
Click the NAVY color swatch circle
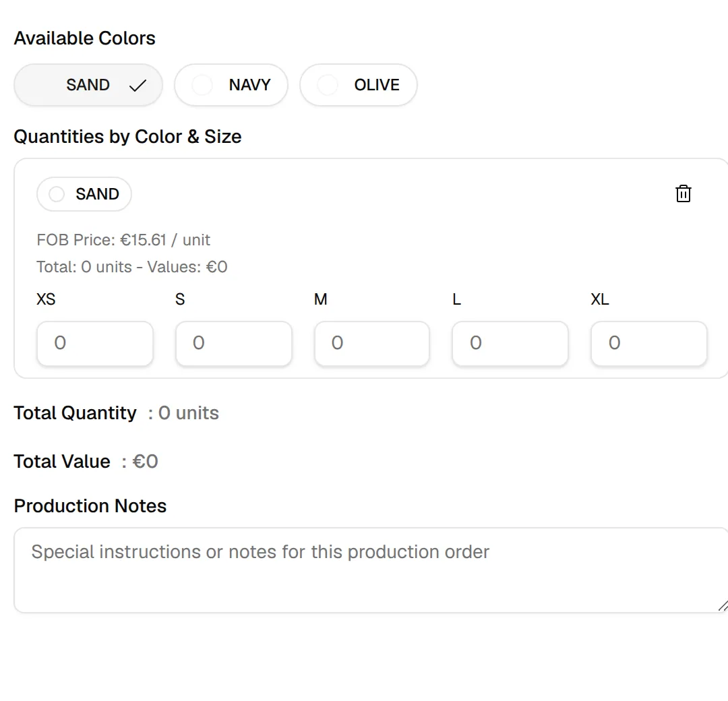202,85
